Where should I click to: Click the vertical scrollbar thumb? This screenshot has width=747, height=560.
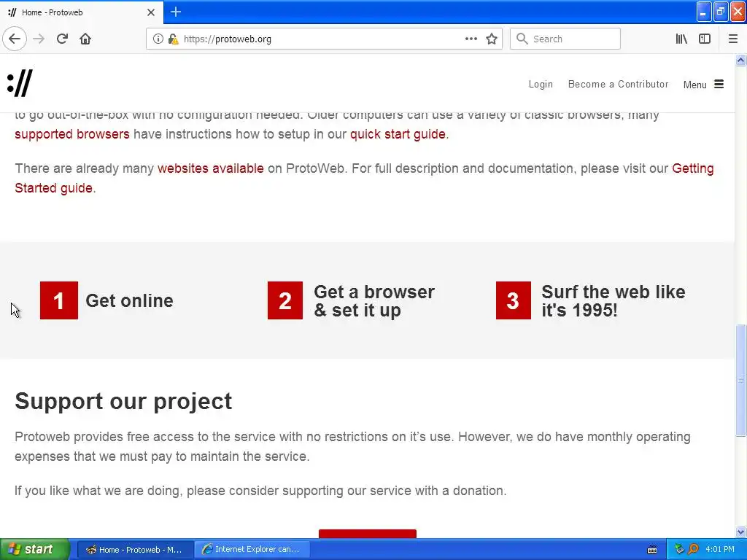tap(741, 380)
